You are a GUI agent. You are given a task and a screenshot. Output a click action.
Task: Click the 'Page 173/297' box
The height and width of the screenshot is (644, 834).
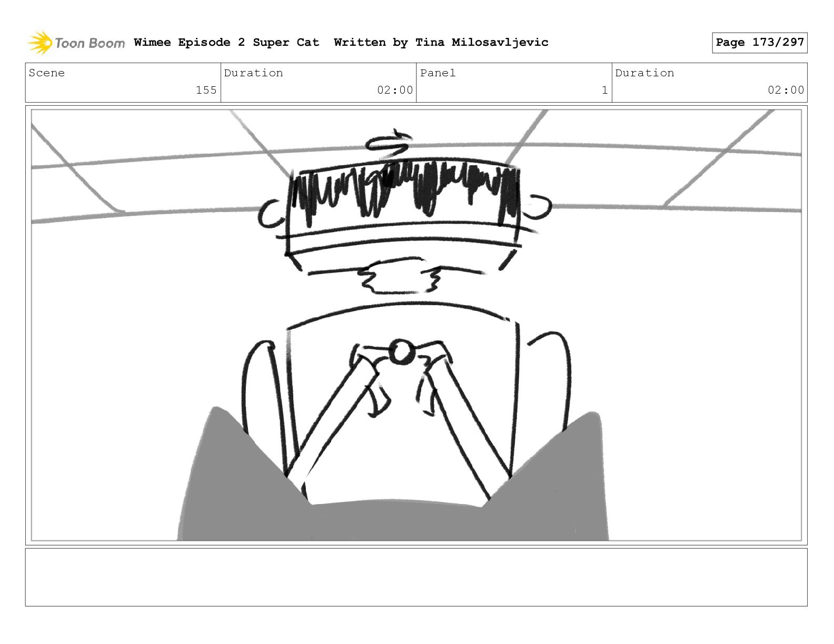point(759,43)
